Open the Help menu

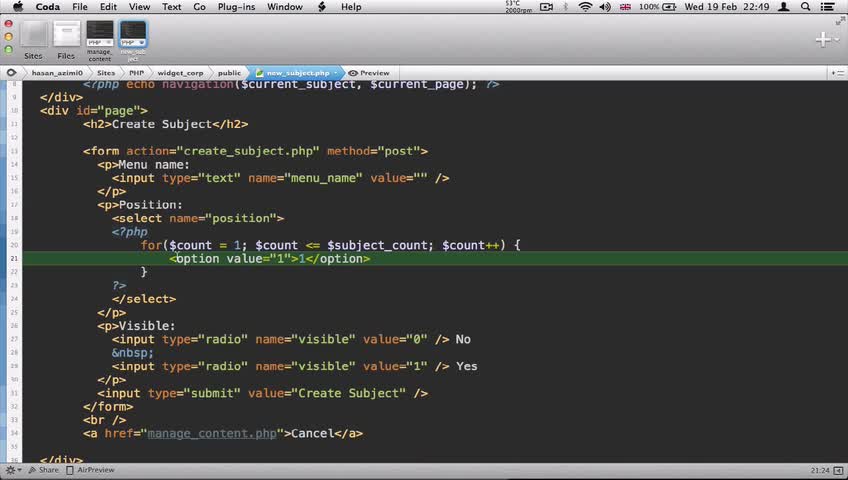click(x=351, y=7)
